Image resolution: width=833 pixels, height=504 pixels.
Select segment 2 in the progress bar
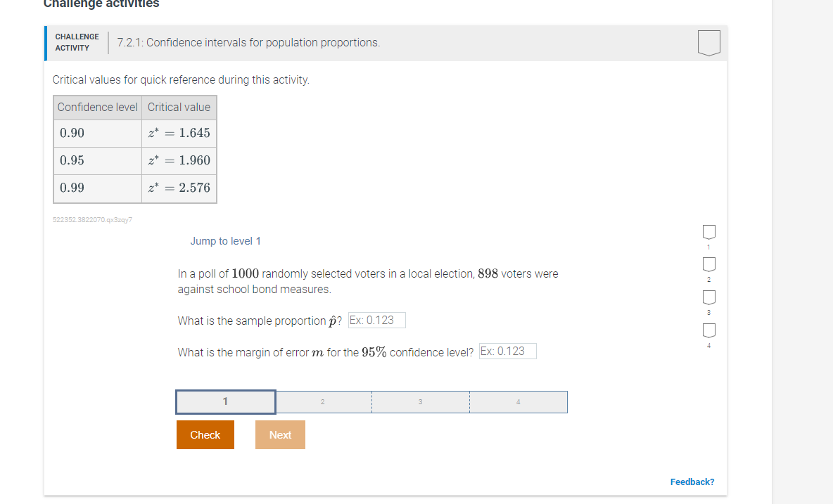[x=323, y=401]
